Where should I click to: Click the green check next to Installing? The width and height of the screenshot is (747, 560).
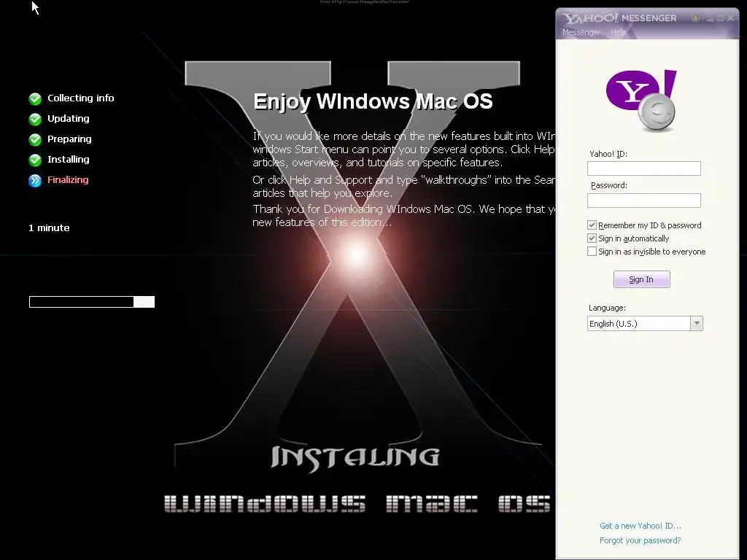point(35,160)
